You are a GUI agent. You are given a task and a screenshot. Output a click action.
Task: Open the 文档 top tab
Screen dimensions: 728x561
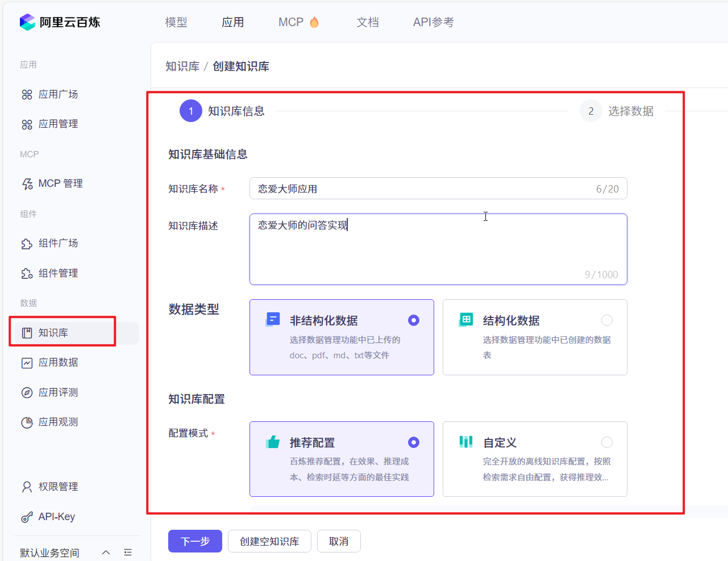point(368,22)
